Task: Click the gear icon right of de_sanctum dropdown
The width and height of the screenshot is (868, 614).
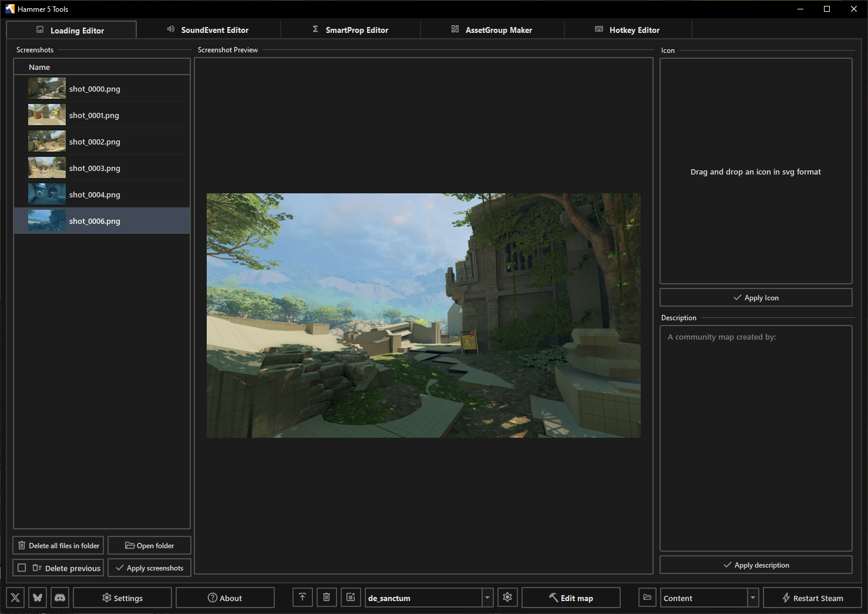Action: point(507,598)
